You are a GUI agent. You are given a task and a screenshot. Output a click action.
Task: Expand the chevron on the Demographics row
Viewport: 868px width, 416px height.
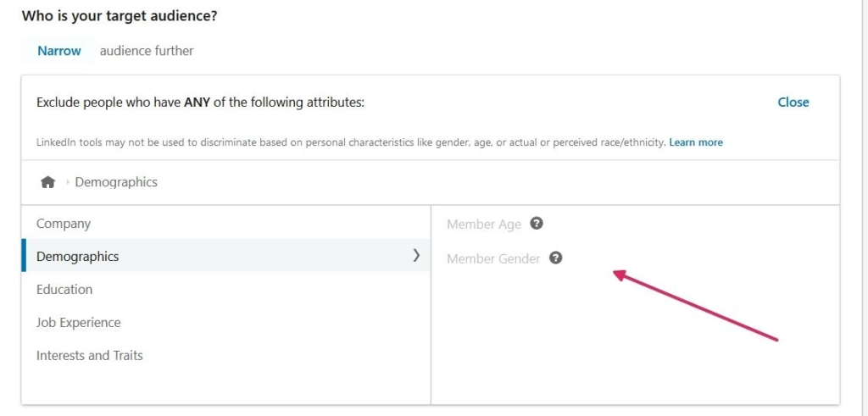(x=415, y=255)
